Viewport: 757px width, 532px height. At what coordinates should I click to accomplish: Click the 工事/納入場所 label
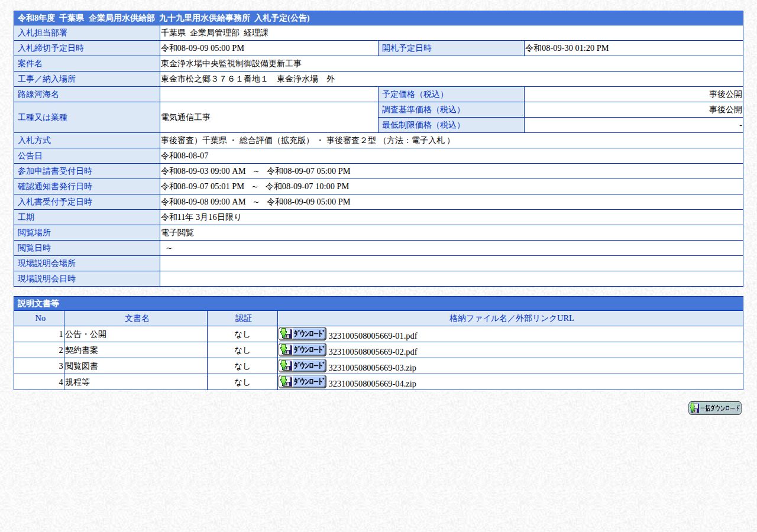click(x=87, y=79)
